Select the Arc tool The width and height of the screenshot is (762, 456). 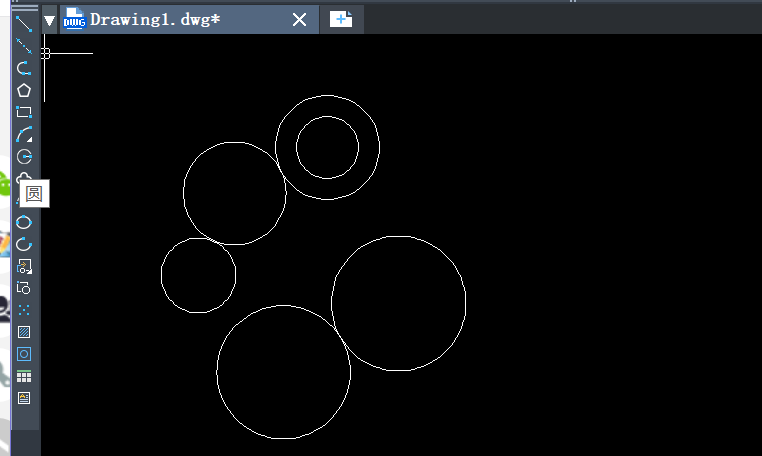click(24, 134)
